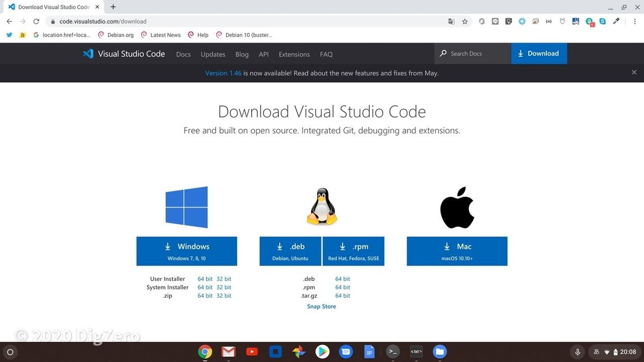Open the Twitter bookmark icon
This screenshot has height=362, width=644.
point(9,35)
